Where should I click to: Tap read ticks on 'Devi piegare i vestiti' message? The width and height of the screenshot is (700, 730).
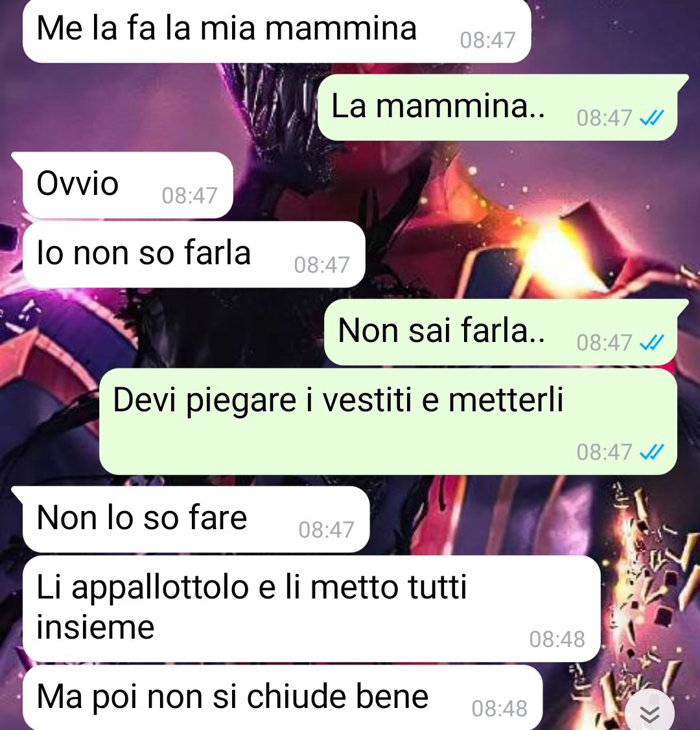tap(651, 451)
